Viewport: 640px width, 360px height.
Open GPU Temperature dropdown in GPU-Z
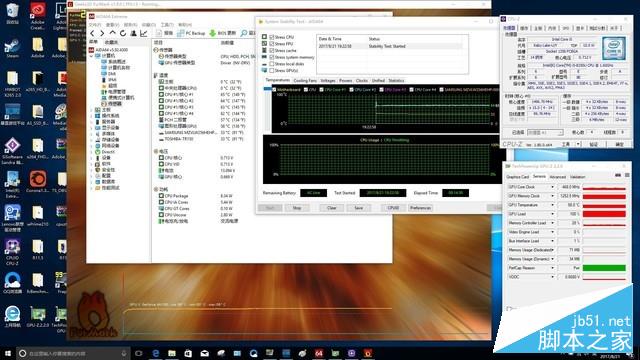tap(552, 205)
